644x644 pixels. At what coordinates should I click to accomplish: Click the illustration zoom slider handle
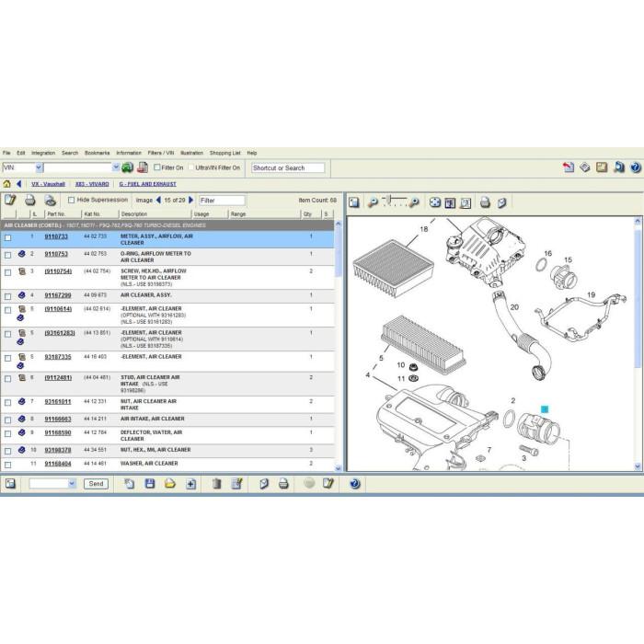coord(388,201)
